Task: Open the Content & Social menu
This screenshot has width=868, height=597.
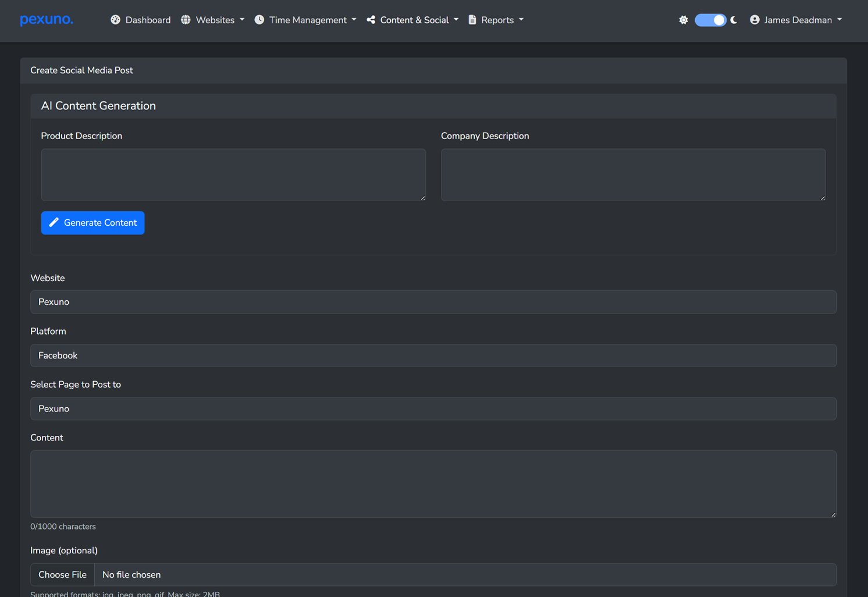Action: [x=412, y=20]
